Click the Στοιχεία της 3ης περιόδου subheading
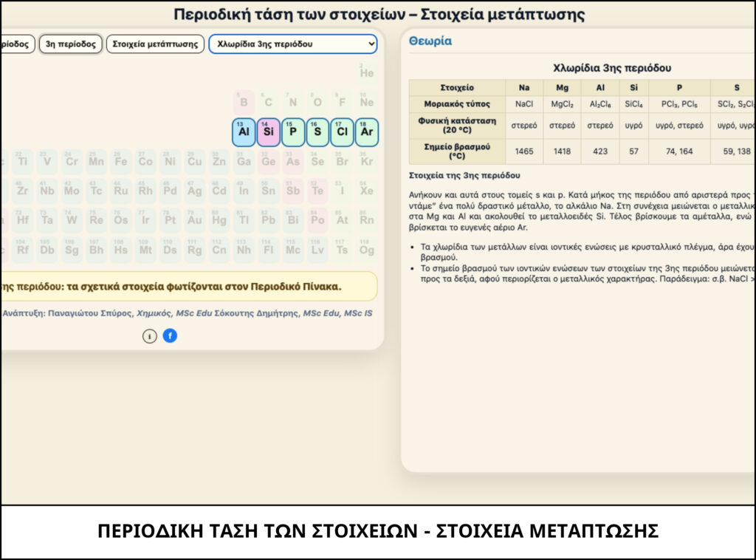 pyautogui.click(x=464, y=176)
